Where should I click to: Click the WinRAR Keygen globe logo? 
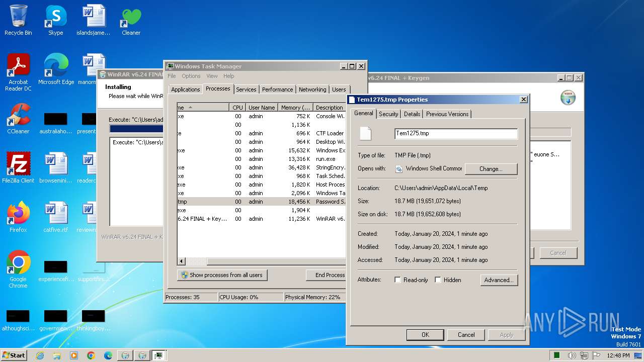(568, 98)
